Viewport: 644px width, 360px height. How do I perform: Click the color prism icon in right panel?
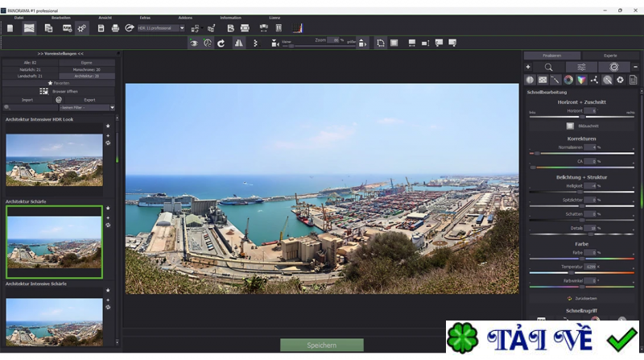point(581,81)
